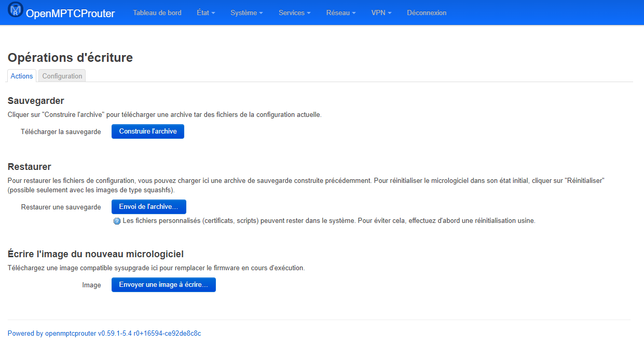
Task: Click the 'Cliquer sur Construire l'archive' description text
Action: pyautogui.click(x=165, y=115)
